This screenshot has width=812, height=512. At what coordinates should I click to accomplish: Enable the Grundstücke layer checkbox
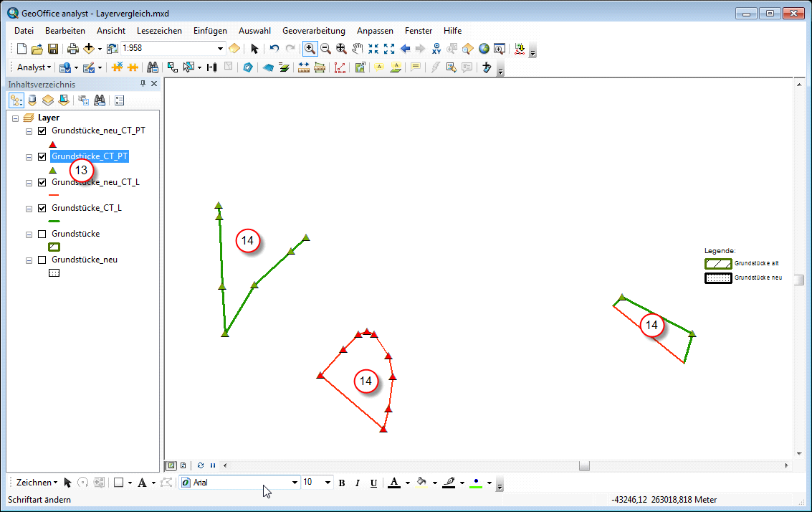pyautogui.click(x=42, y=234)
